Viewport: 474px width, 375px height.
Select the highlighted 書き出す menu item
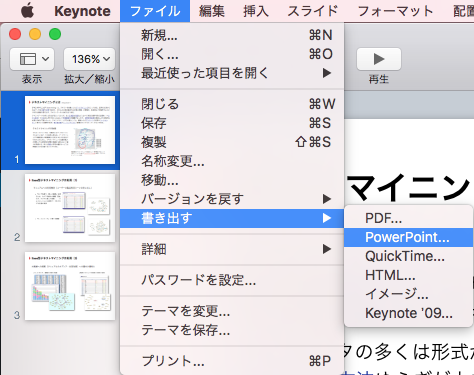pos(232,218)
